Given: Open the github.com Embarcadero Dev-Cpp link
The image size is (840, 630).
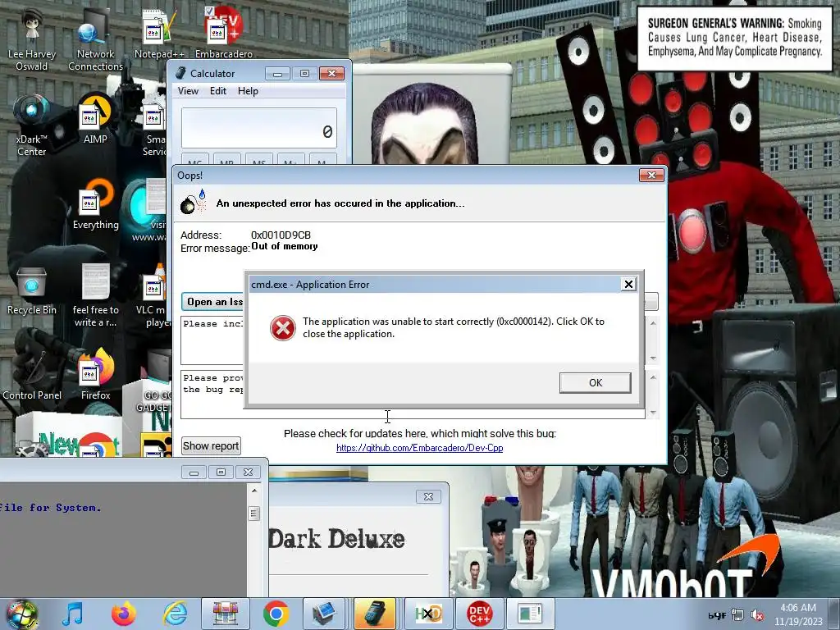Looking at the screenshot, I should click(x=419, y=448).
